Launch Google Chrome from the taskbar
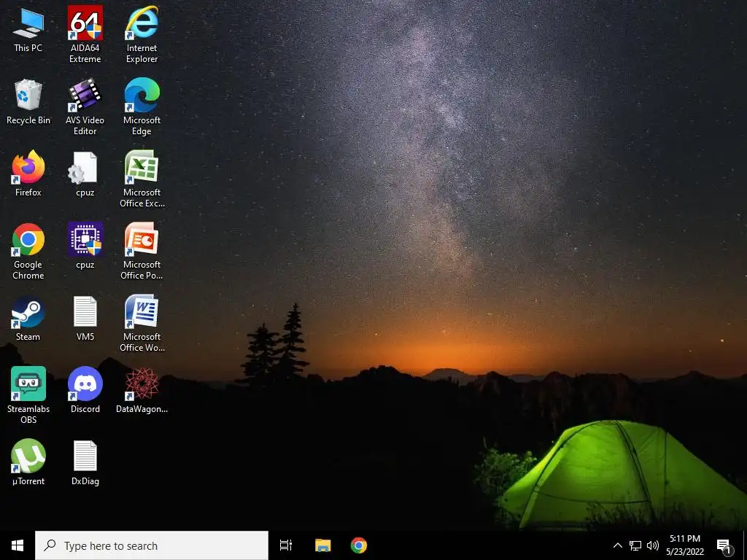This screenshot has height=560, width=747. [359, 545]
